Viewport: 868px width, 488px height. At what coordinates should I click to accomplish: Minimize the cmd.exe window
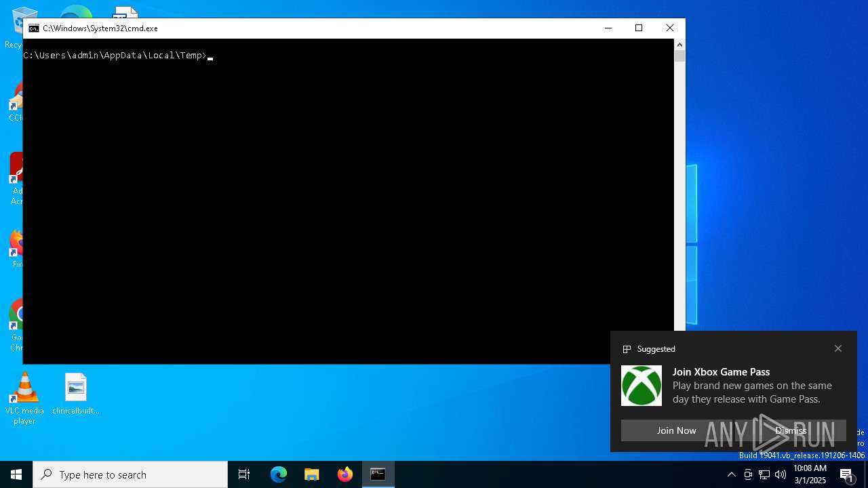[x=608, y=28]
